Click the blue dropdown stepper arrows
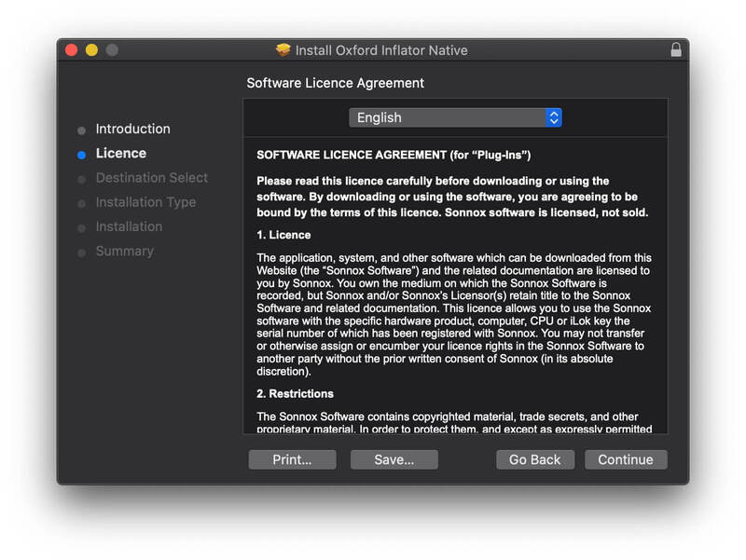This screenshot has height=560, width=746. pyautogui.click(x=554, y=117)
